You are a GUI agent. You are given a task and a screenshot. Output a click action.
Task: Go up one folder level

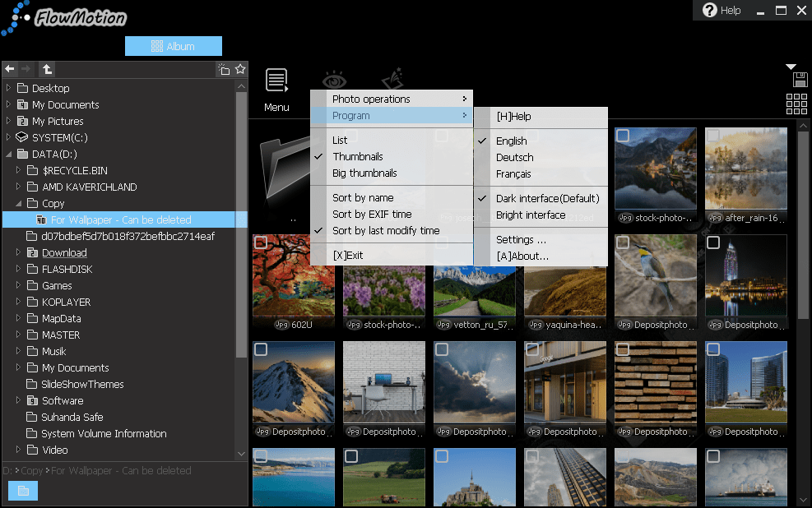(x=47, y=69)
